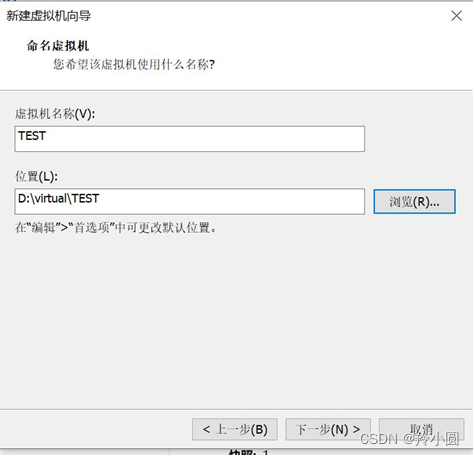Image resolution: width=474 pixels, height=456 pixels.
Task: Click the 您希望该虚拟机使用什么名称? subtitle
Action: (134, 64)
